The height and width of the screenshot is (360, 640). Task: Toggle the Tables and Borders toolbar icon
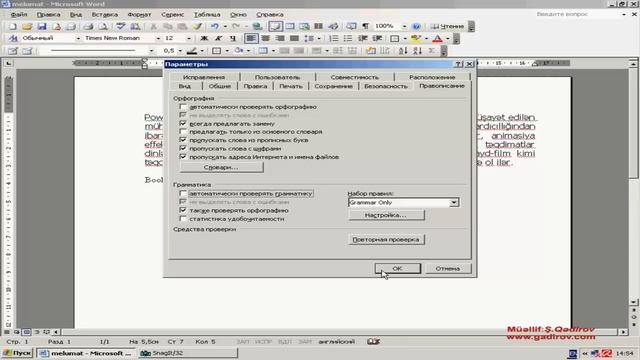(x=276, y=27)
